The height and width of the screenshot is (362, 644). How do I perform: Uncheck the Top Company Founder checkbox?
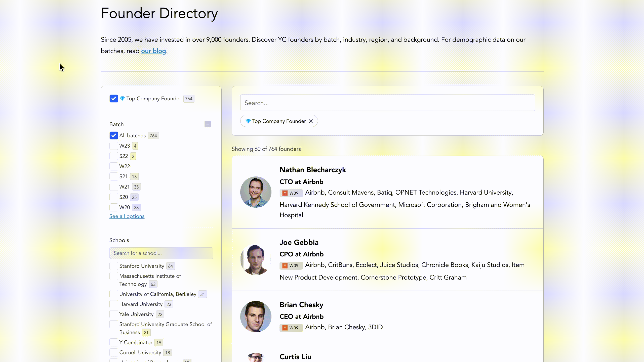(x=114, y=99)
